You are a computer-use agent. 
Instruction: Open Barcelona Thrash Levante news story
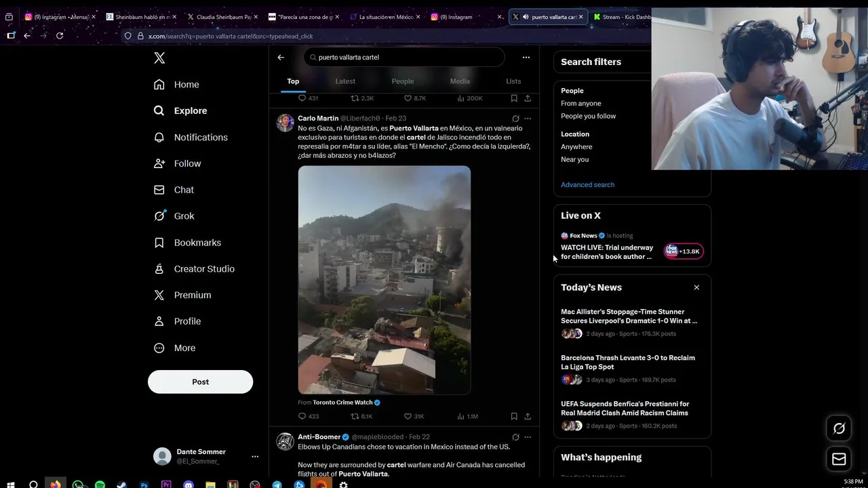628,363
